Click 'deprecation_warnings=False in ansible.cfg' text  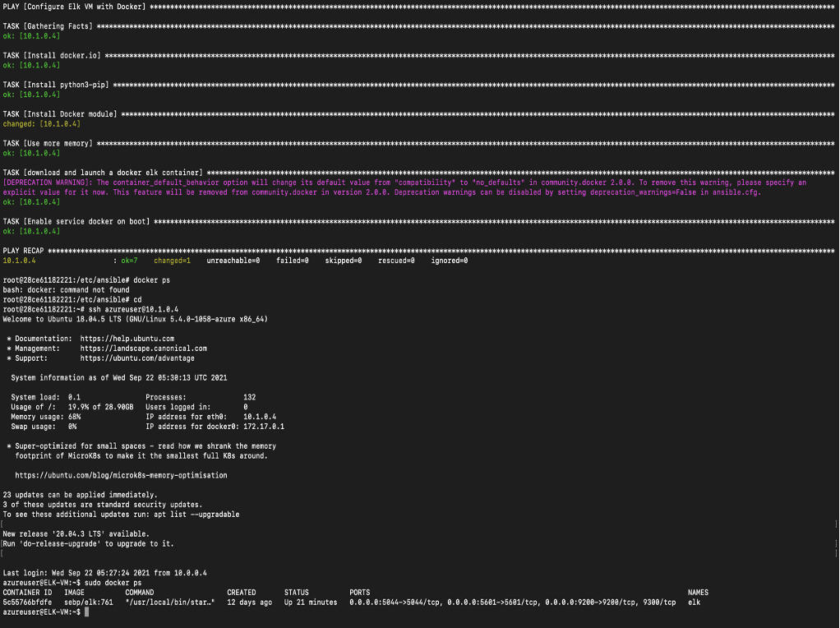tap(675, 192)
